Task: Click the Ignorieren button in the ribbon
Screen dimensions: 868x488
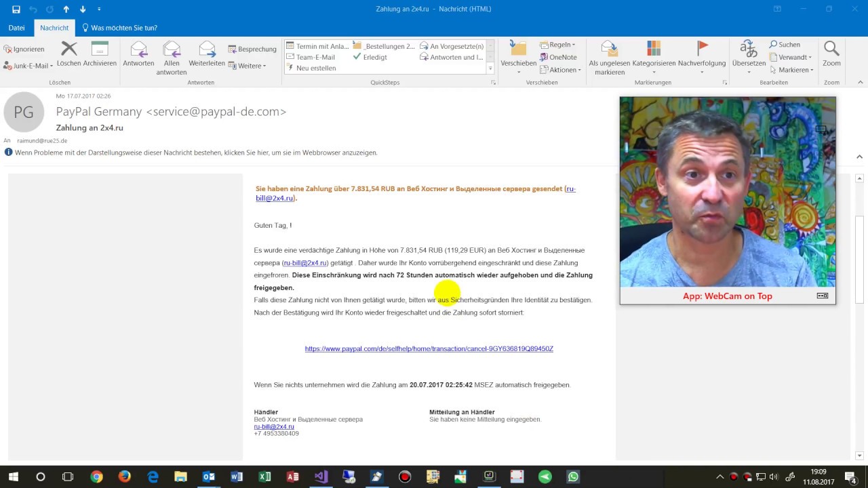Action: (24, 49)
